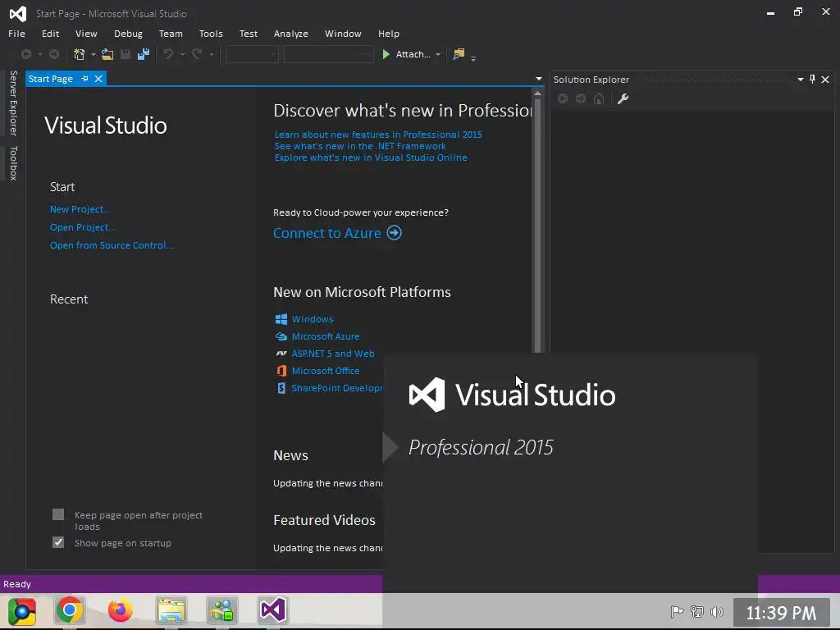Image resolution: width=840 pixels, height=630 pixels.
Task: Click the Connect to Azure arrow circle icon
Action: click(395, 233)
